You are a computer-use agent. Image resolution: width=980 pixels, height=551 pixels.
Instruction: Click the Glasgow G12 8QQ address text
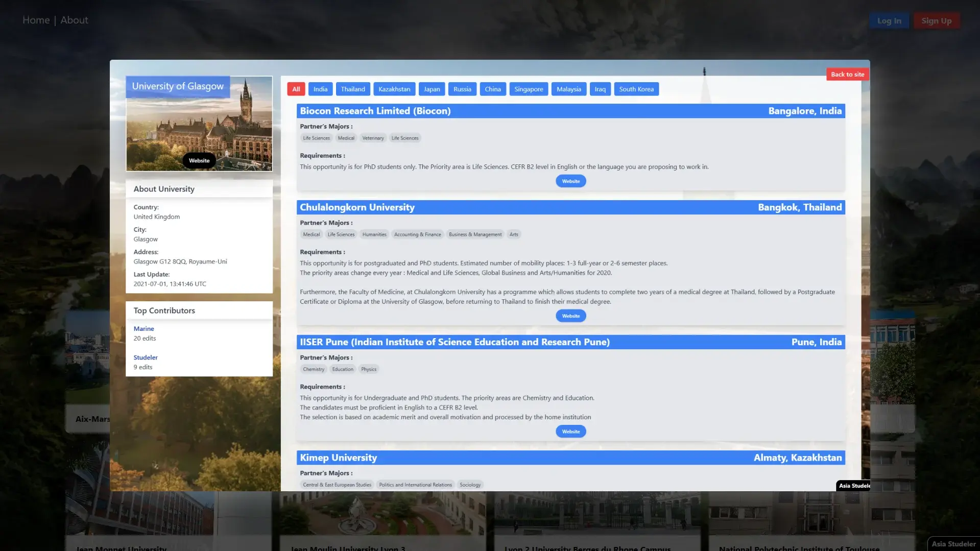[x=180, y=261]
